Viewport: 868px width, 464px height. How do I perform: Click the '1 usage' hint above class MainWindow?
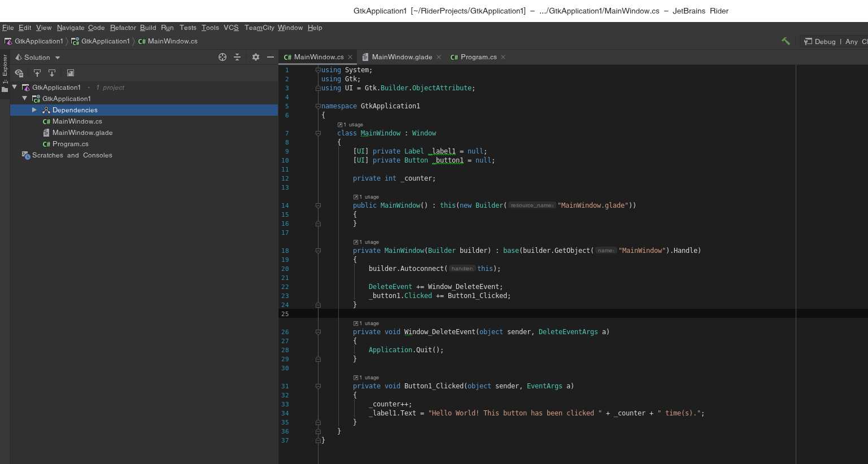(x=351, y=125)
